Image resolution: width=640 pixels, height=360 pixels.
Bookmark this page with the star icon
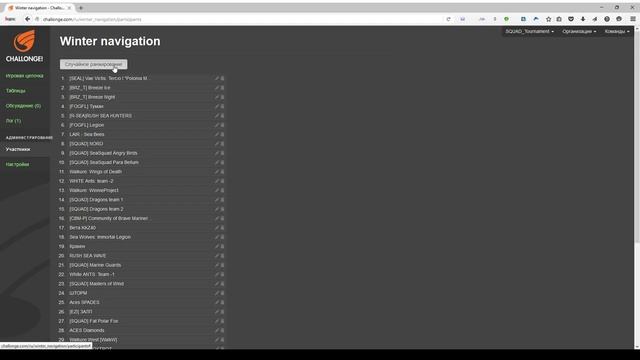[x=548, y=19]
